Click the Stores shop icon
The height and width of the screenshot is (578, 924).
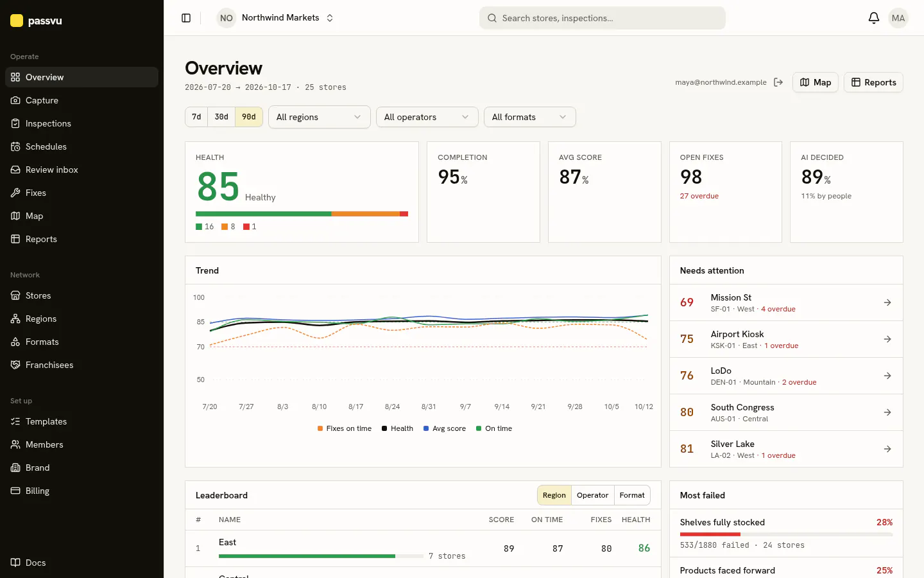click(15, 295)
